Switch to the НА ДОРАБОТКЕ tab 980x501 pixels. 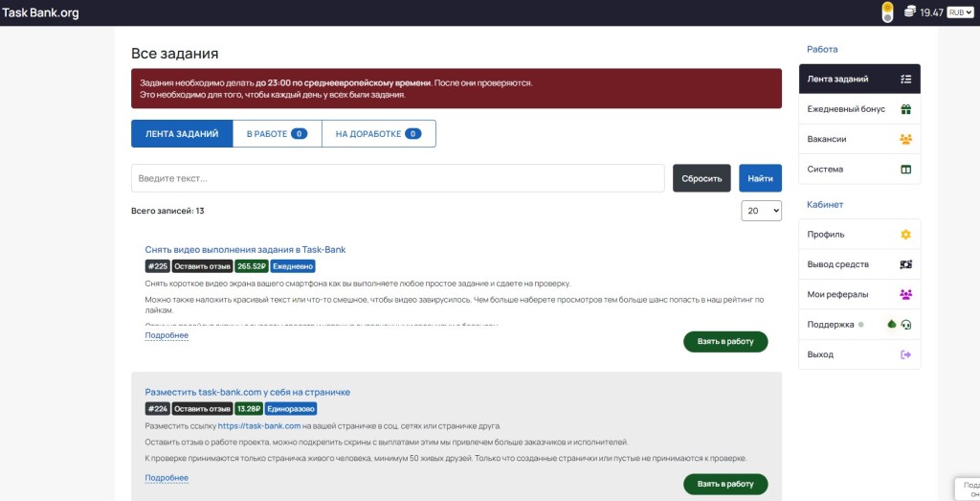(x=379, y=134)
